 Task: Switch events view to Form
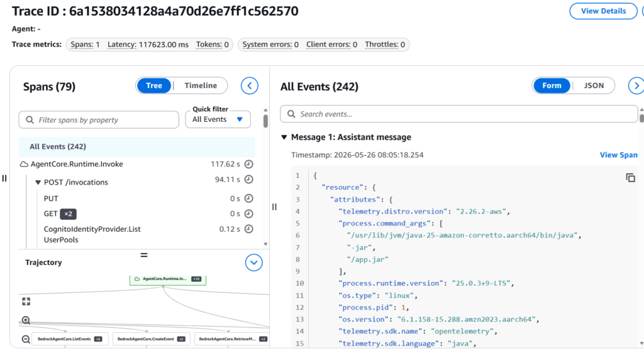point(552,85)
